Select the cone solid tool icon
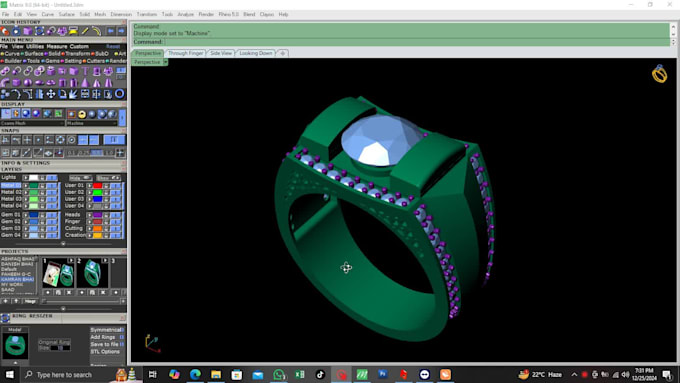 point(85,82)
